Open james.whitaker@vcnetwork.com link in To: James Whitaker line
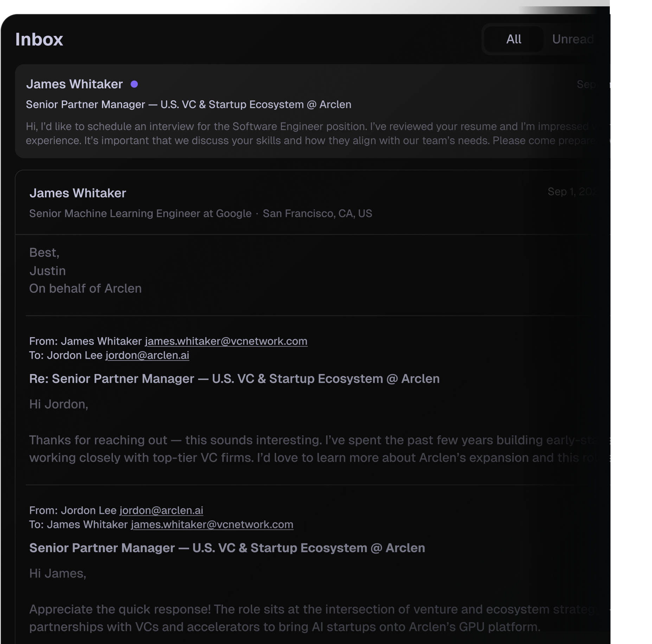Image resolution: width=652 pixels, height=644 pixels. pos(212,524)
